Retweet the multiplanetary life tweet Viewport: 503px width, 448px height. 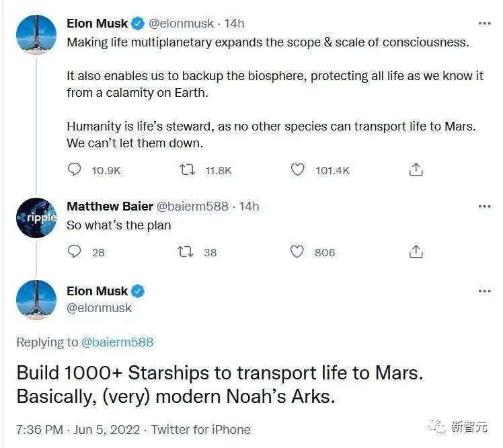(188, 170)
